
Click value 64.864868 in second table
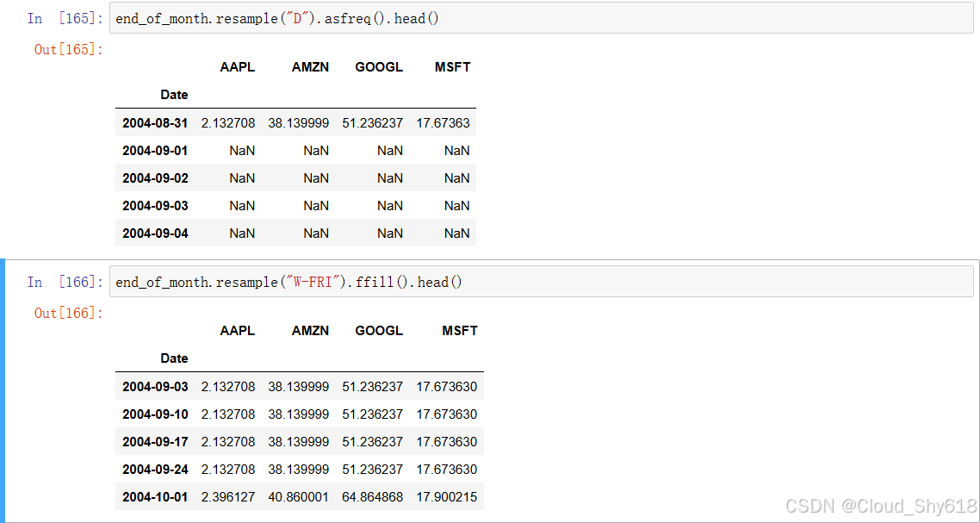pyautogui.click(x=373, y=497)
